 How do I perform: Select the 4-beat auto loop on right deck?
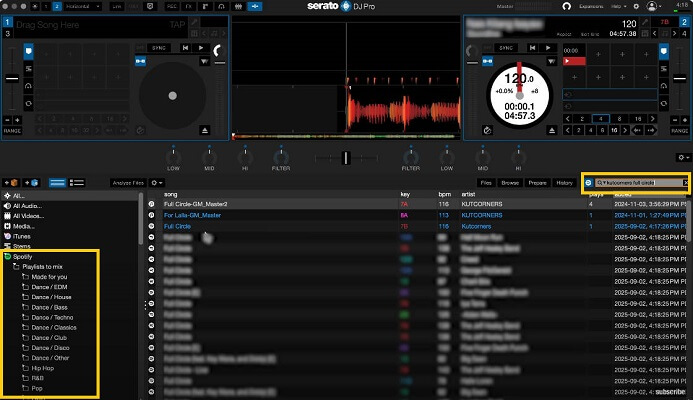601,118
